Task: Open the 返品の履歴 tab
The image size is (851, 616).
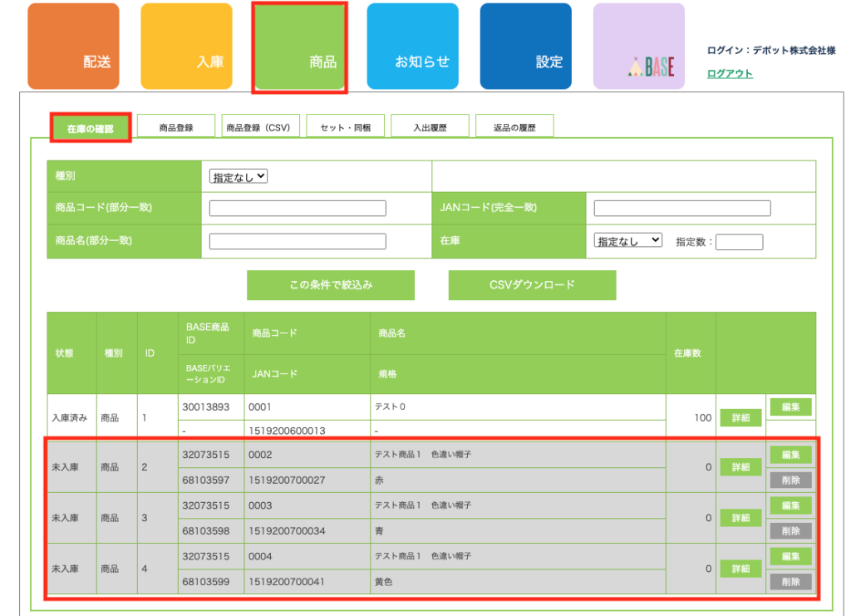Action: pyautogui.click(x=514, y=128)
